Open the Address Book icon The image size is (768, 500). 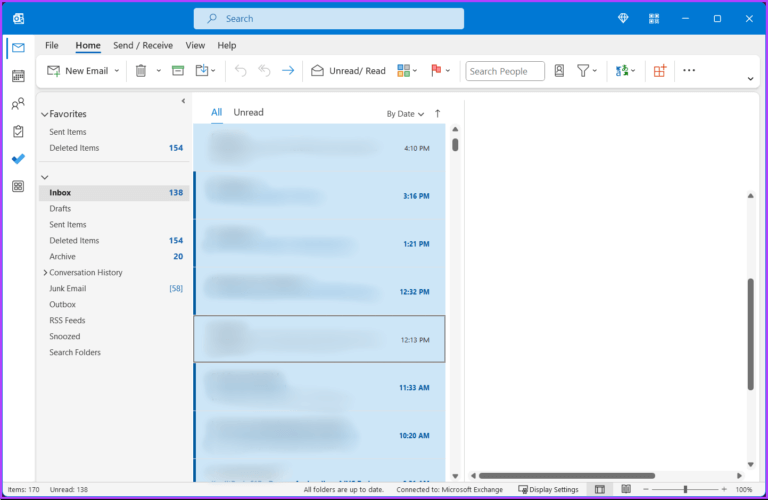(559, 71)
